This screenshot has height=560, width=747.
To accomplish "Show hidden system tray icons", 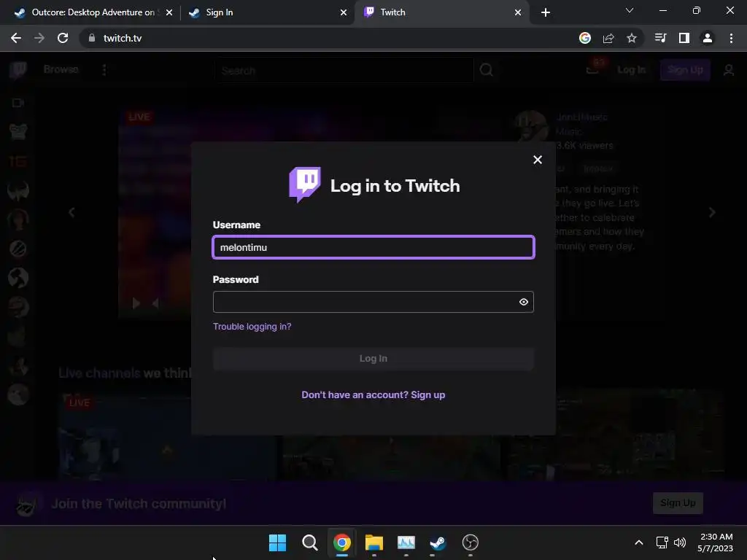I will pyautogui.click(x=639, y=542).
